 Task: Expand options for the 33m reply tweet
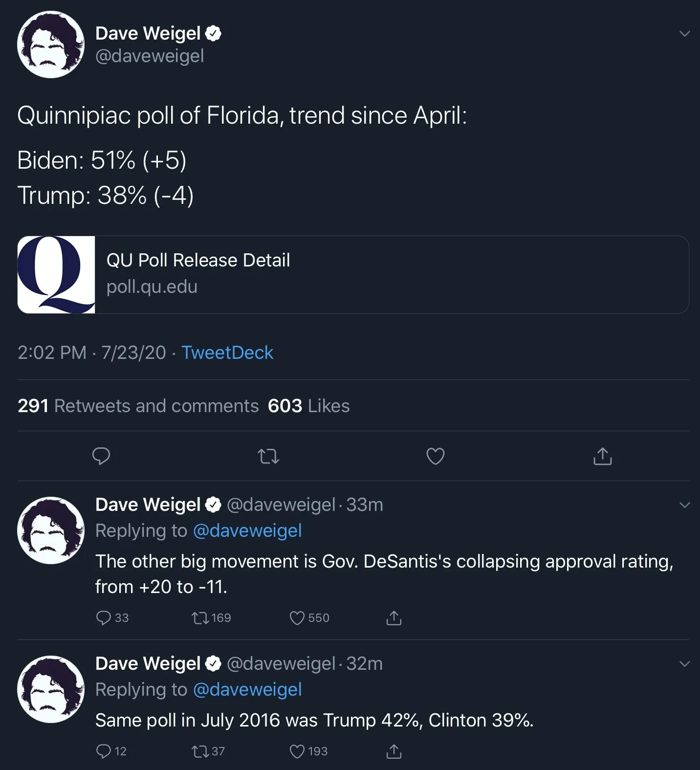tap(684, 505)
